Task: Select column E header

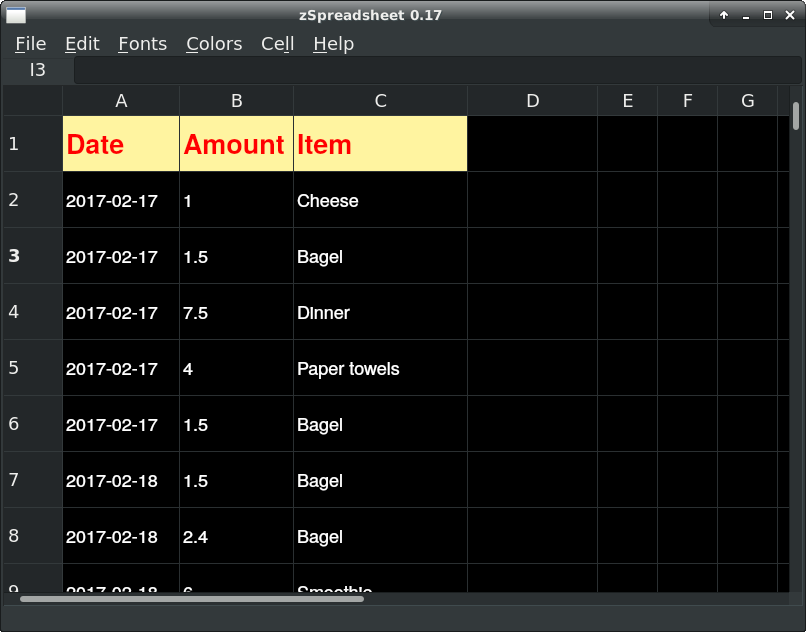Action: point(628,101)
